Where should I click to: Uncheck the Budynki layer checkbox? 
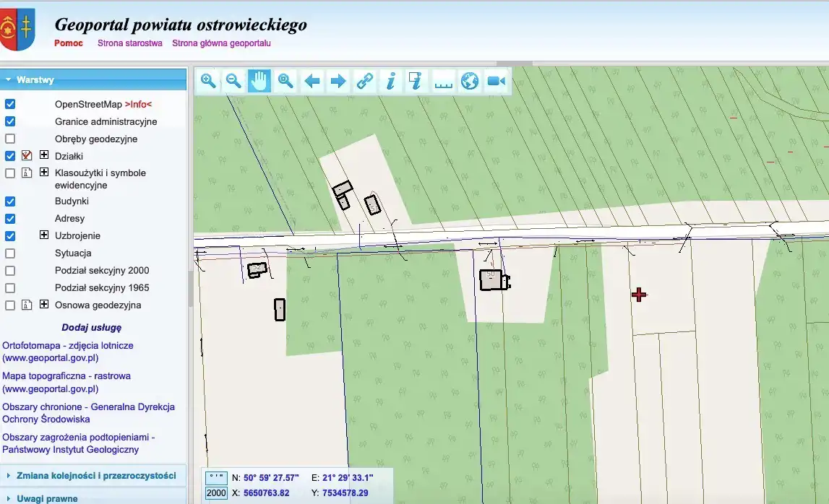click(10, 201)
